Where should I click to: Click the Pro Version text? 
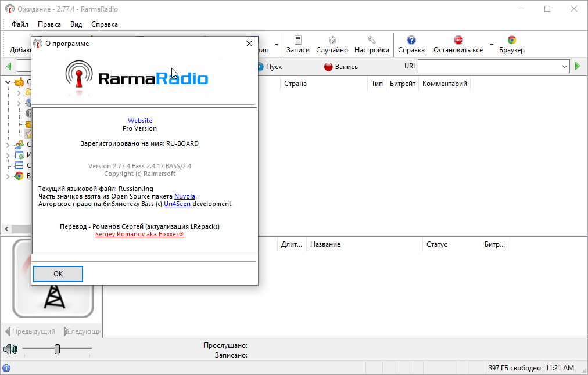coord(139,128)
